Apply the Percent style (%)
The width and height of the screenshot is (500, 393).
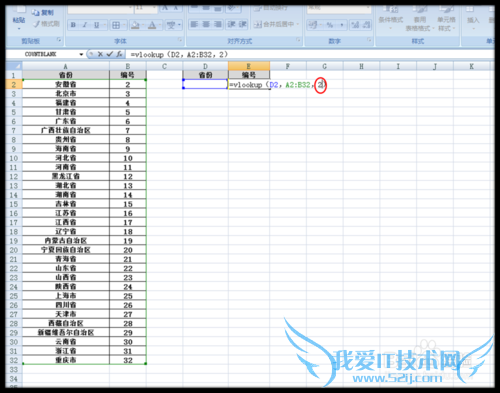[x=330, y=25]
